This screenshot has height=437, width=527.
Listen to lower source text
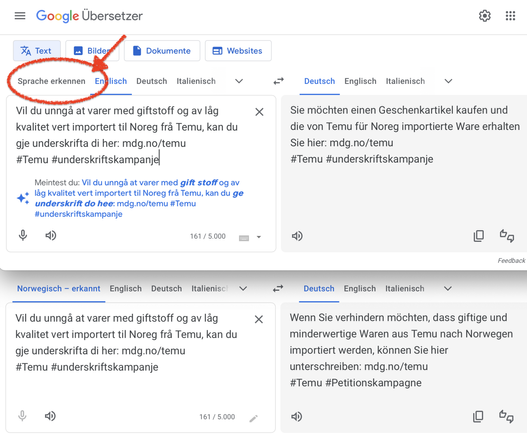click(x=50, y=416)
